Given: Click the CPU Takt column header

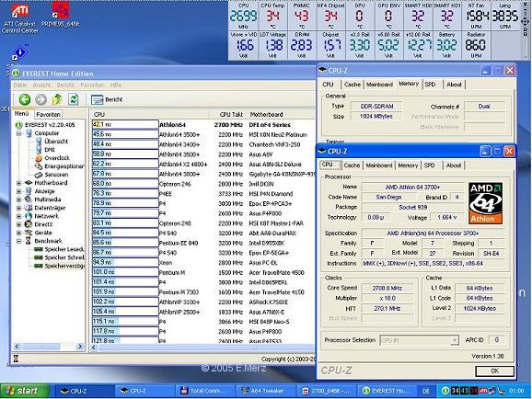Looking at the screenshot, I should click(x=228, y=115).
